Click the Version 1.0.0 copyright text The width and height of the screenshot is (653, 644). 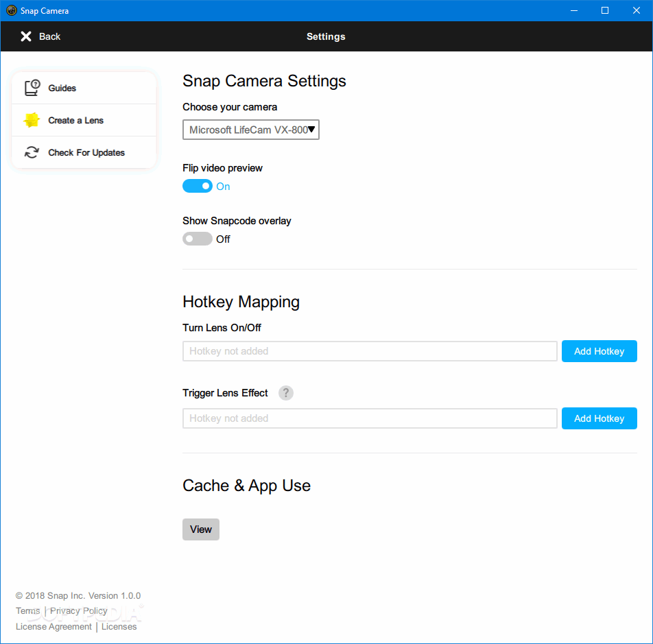78,596
